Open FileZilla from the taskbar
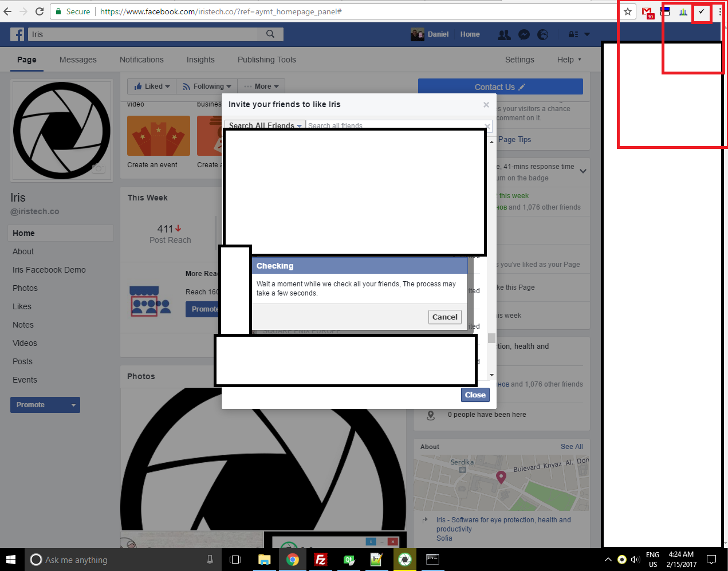This screenshot has width=728, height=571. click(320, 560)
